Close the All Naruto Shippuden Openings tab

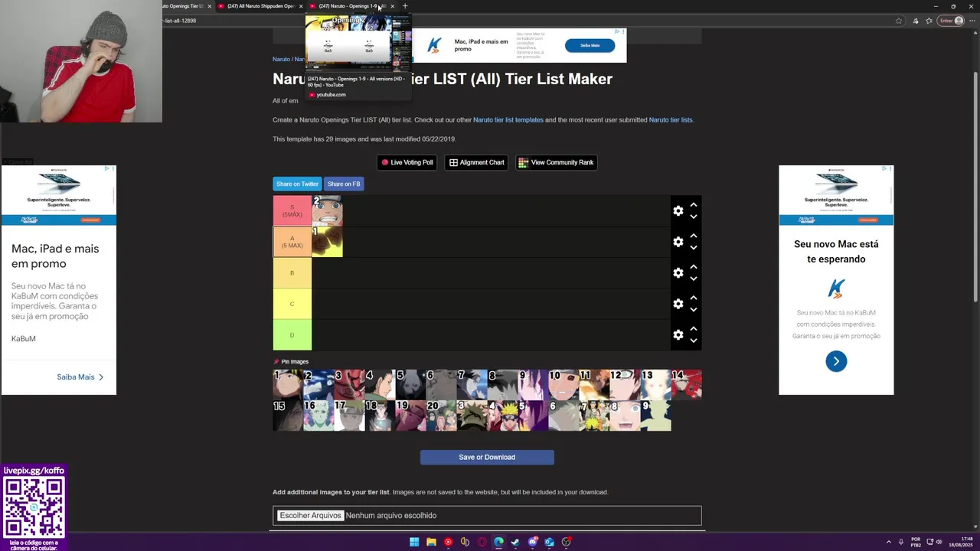click(x=301, y=6)
